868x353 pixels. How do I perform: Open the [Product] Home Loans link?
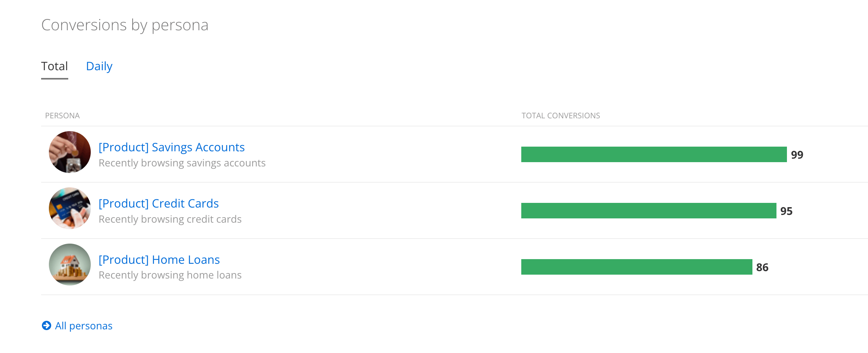tap(159, 260)
